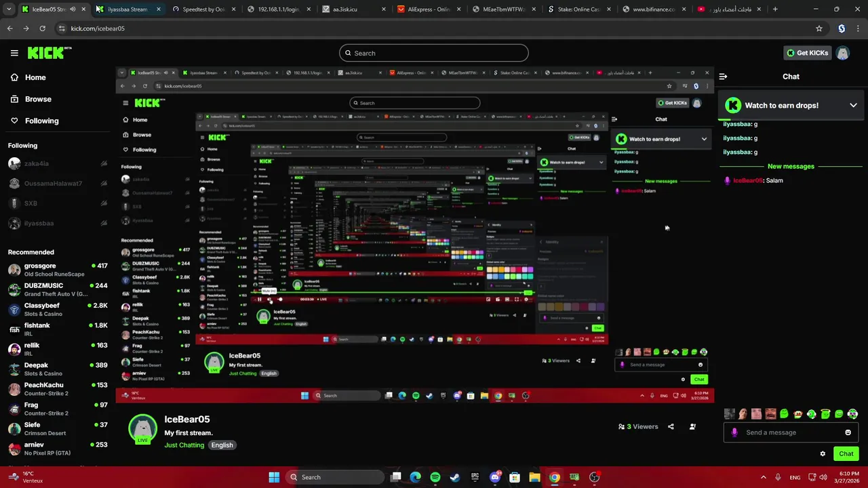Viewport: 868px width, 488px height.
Task: Click the share icon under the stream
Action: (x=671, y=426)
